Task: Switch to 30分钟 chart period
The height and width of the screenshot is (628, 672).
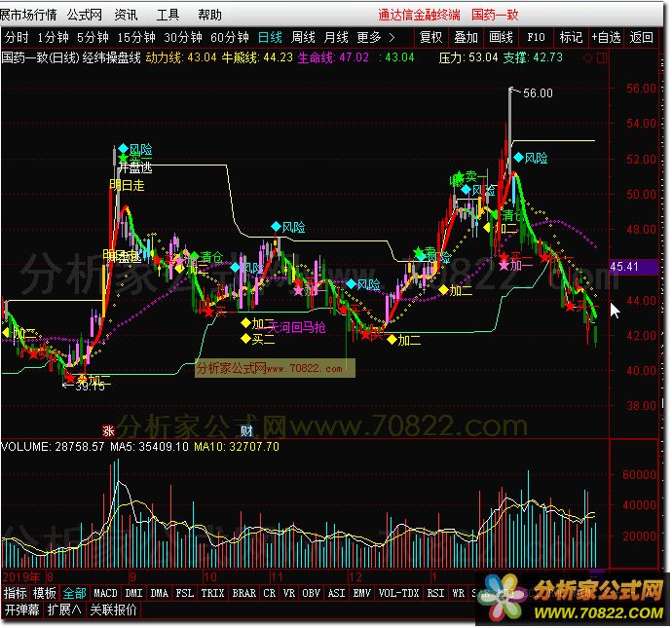Action: [183, 38]
